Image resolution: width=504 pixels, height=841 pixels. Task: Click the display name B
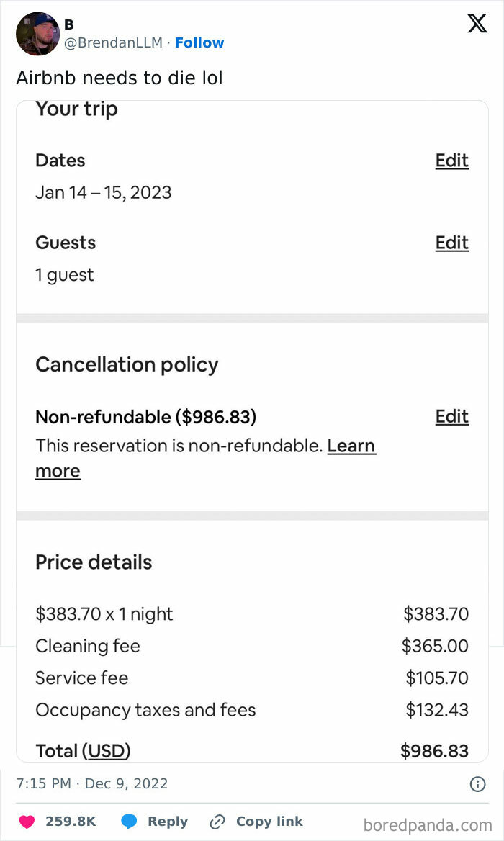(x=69, y=24)
